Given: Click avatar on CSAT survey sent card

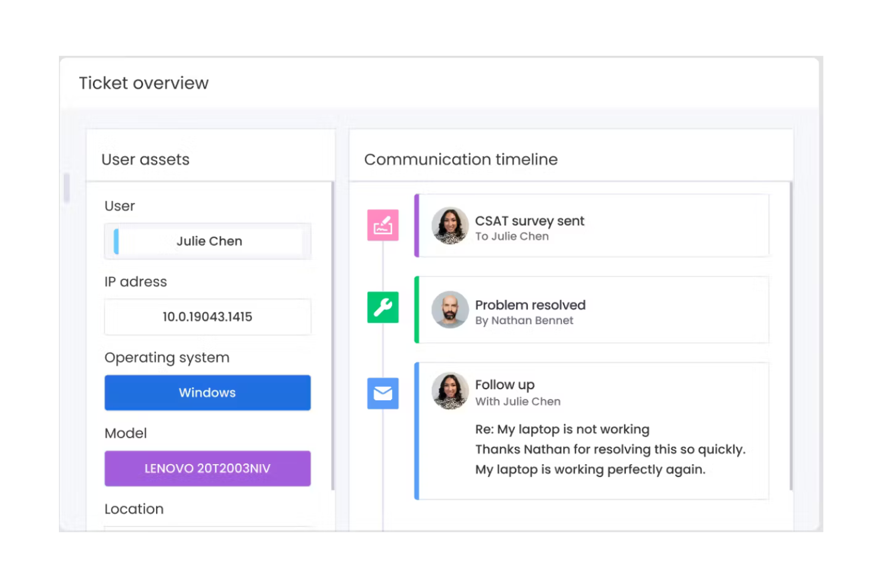Looking at the screenshot, I should coord(450,226).
